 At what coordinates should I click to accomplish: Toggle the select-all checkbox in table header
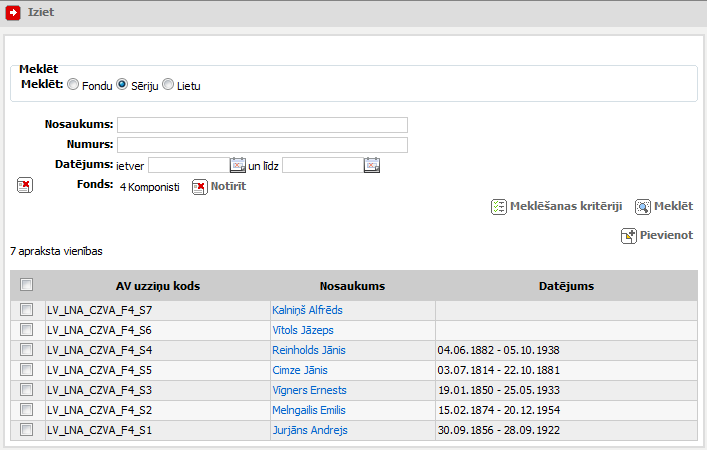tap(27, 285)
